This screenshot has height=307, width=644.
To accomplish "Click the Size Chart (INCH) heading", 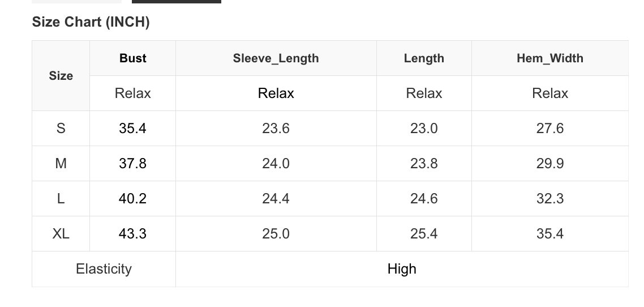I will point(91,22).
